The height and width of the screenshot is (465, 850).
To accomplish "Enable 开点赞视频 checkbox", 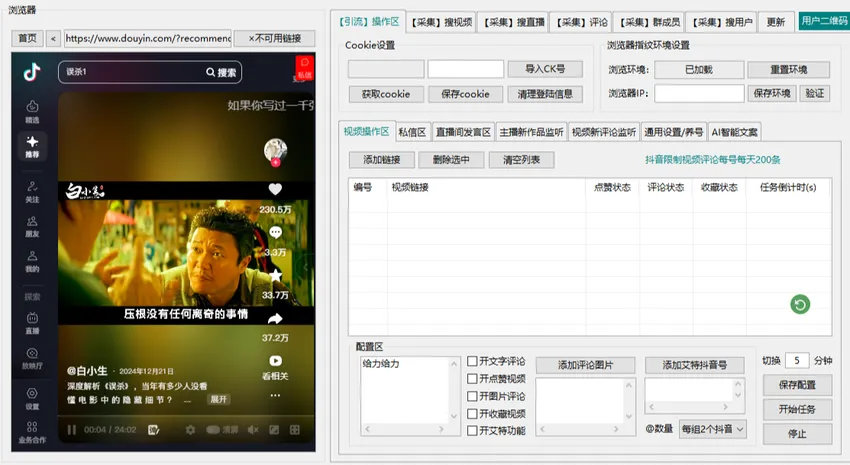I will coord(472,378).
